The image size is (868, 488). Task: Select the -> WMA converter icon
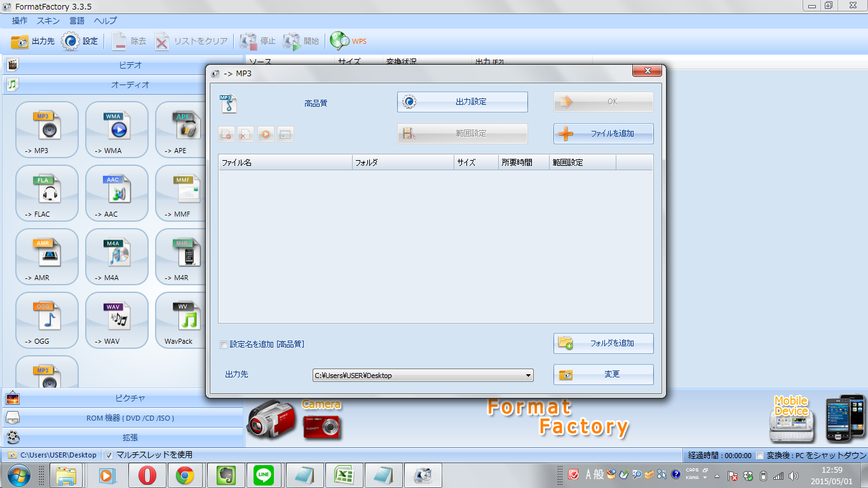point(117,130)
